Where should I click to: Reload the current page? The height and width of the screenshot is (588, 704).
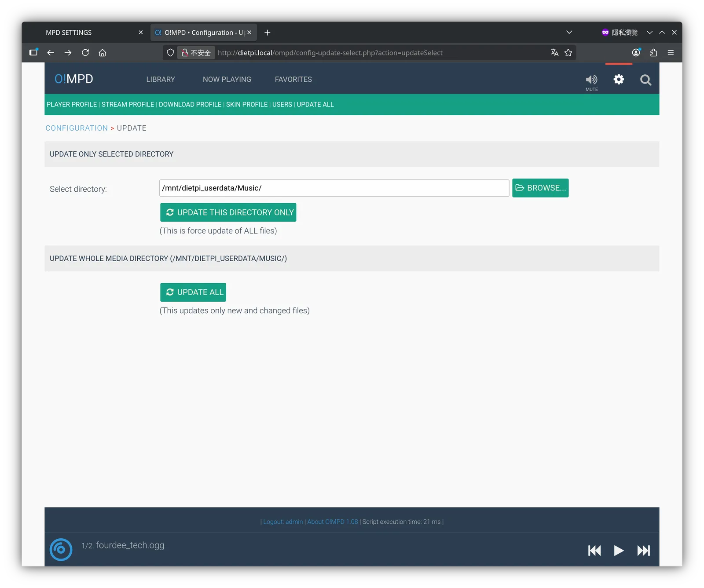85,53
